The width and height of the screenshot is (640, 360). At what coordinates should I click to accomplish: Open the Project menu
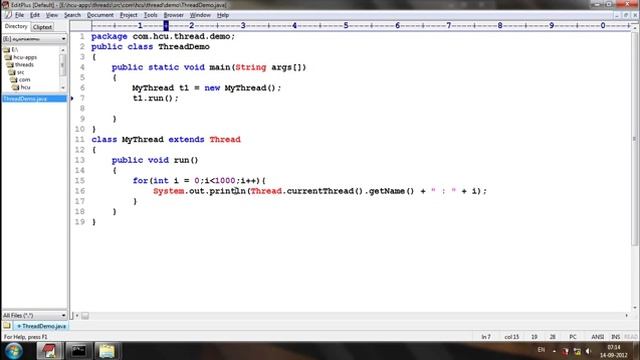(x=129, y=15)
